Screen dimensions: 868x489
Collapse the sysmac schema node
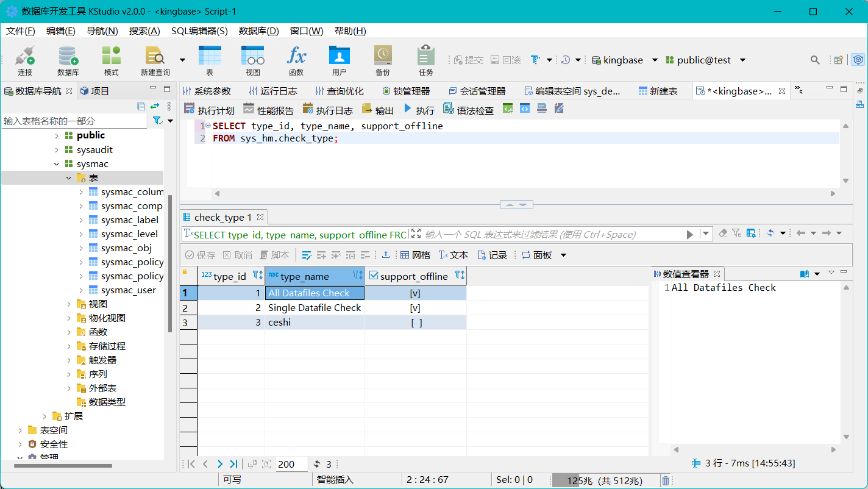[57, 164]
